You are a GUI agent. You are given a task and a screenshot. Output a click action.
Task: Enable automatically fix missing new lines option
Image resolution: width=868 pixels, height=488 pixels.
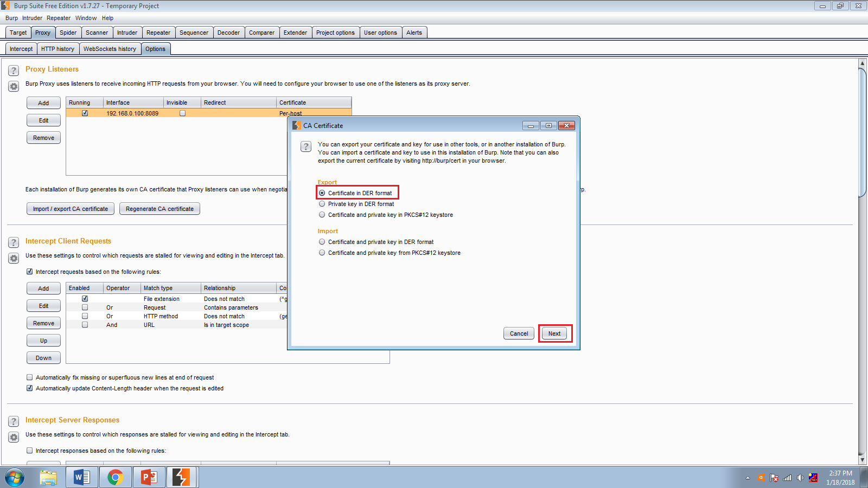coord(30,377)
